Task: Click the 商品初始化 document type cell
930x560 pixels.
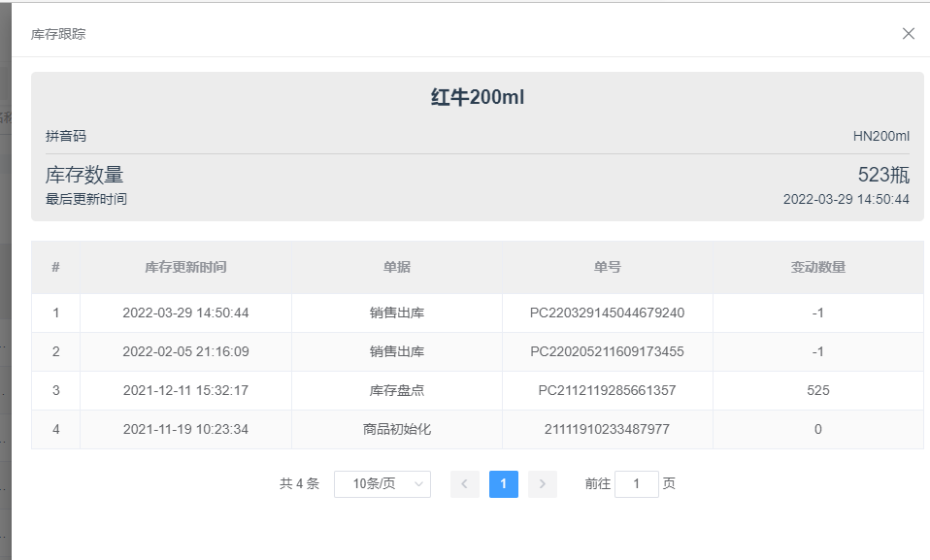Action: tap(397, 430)
